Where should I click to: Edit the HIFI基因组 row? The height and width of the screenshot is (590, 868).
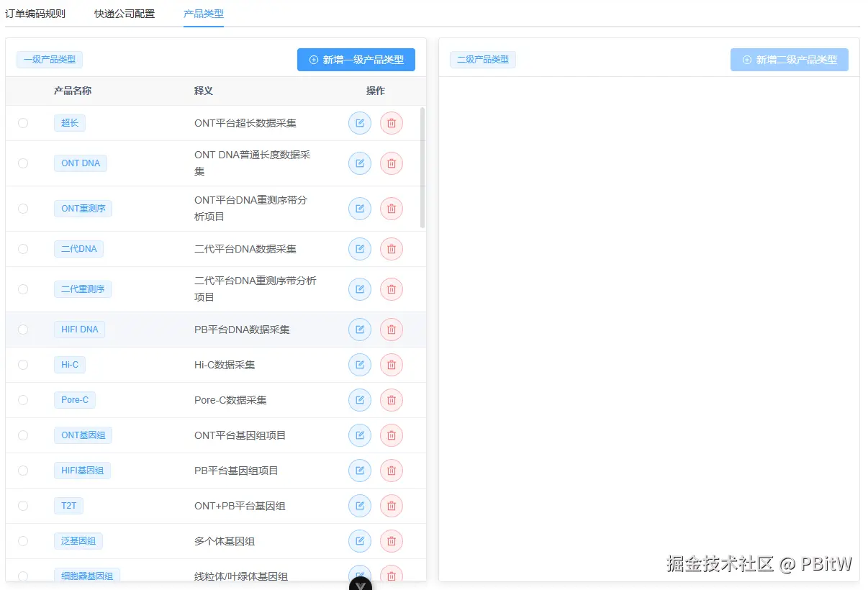point(360,471)
